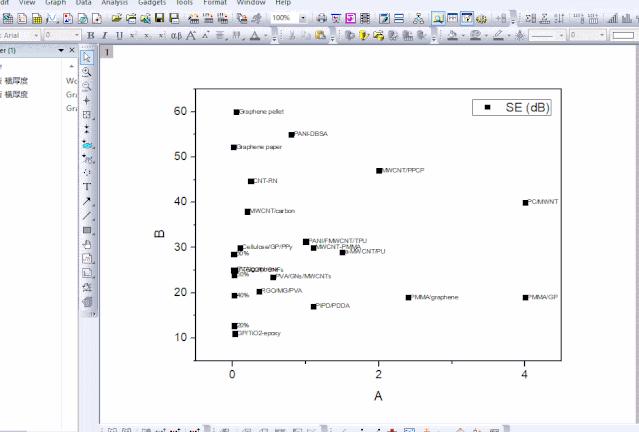Screen dimensions: 639x432
Task: Open the Project Explorer panel options arrow
Action: click(x=61, y=50)
